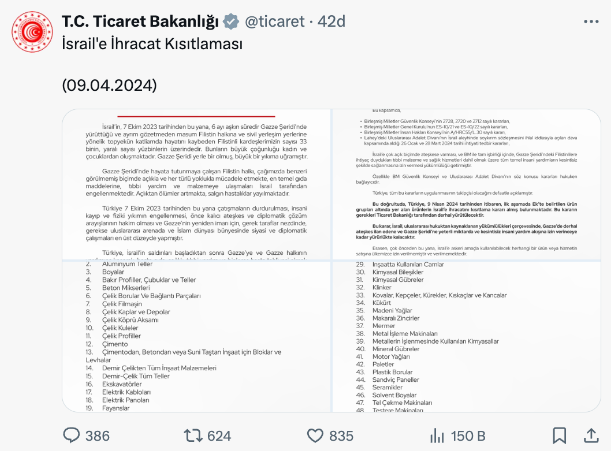Click the 386 replies count
Image resolution: width=611 pixels, height=451 pixels.
tap(98, 435)
